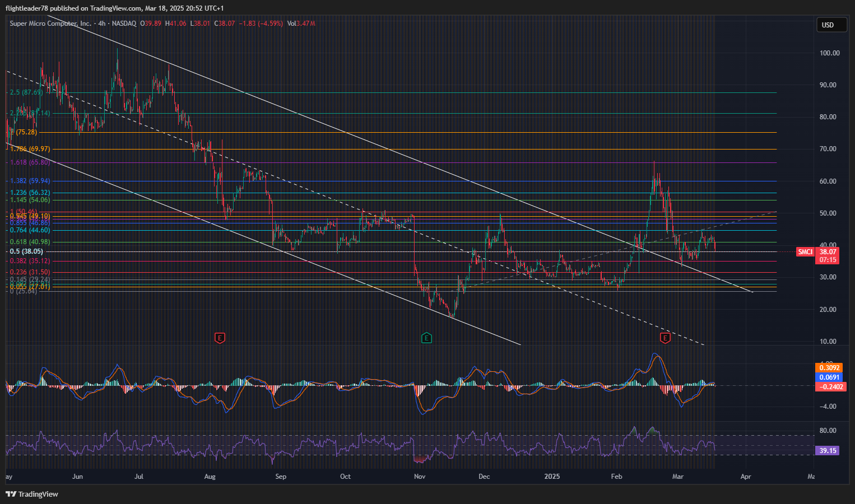
Task: Select the (75.28) orange Fibonacci level label
Action: pyautogui.click(x=26, y=132)
